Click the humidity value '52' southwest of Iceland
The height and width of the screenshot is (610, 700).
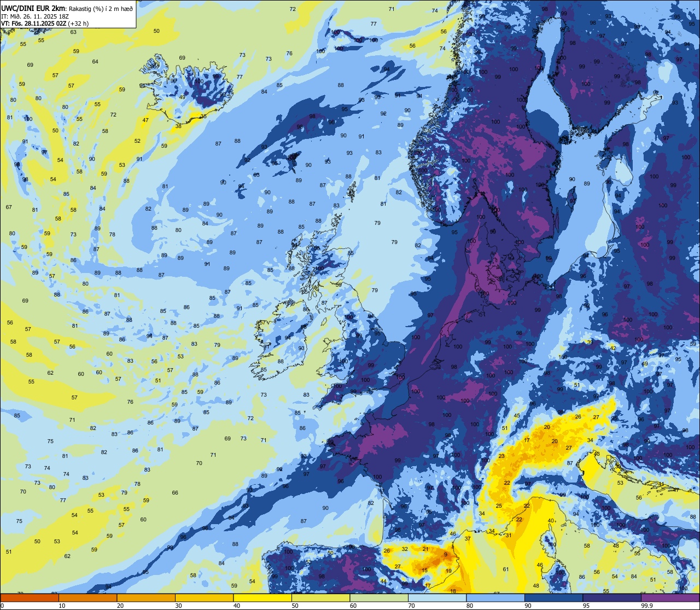(137, 141)
